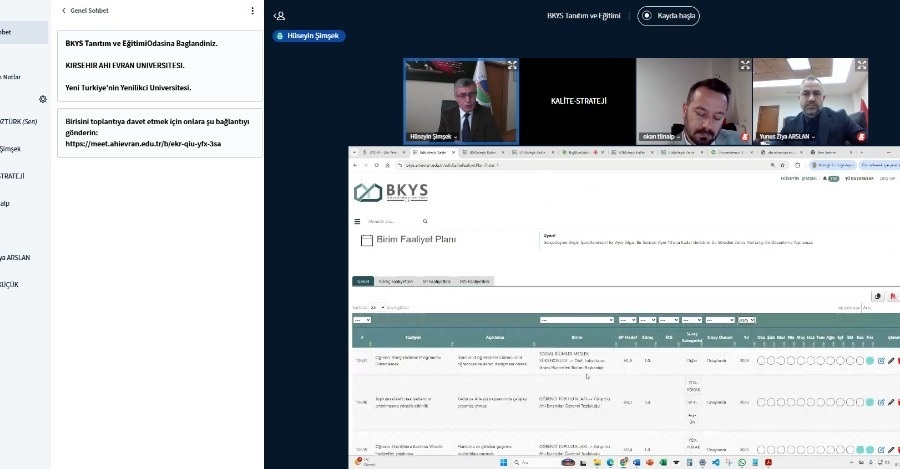Toggle the users list panel icon
Image resolution: width=900 pixels, height=469 pixels.
[279, 16]
